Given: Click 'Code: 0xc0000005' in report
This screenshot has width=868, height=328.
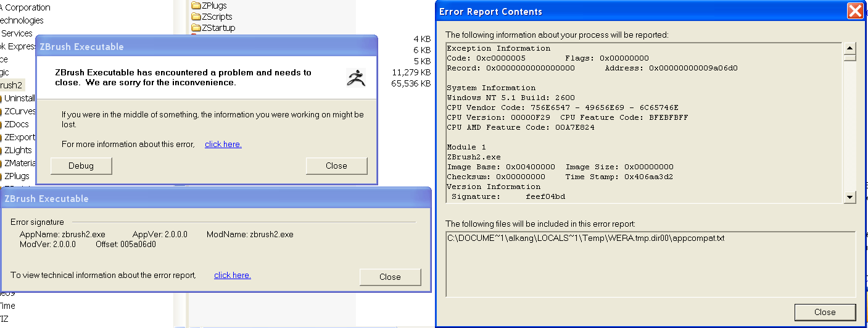Looking at the screenshot, I should (x=486, y=58).
